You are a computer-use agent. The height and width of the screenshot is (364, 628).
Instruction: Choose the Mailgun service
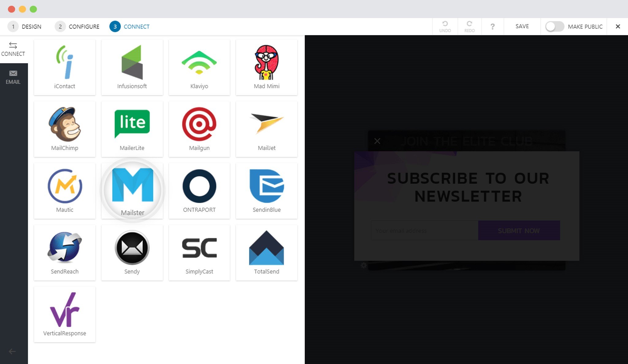(199, 129)
